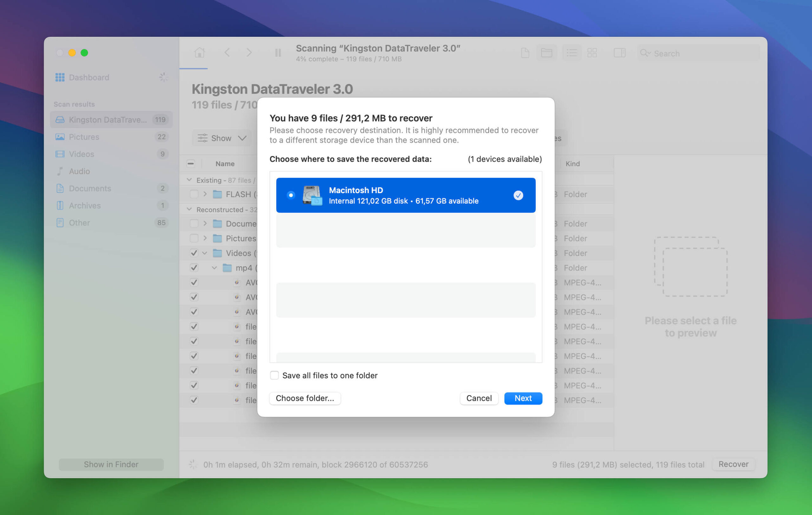
Task: Click the Cancel button to dismiss
Action: click(x=479, y=398)
